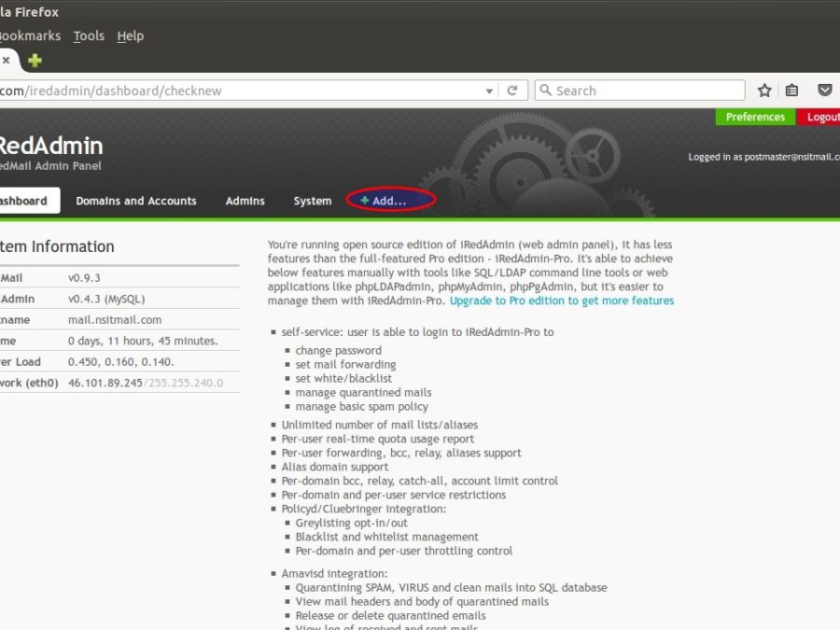The image size is (840, 630).
Task: Open the System tab
Action: [312, 201]
